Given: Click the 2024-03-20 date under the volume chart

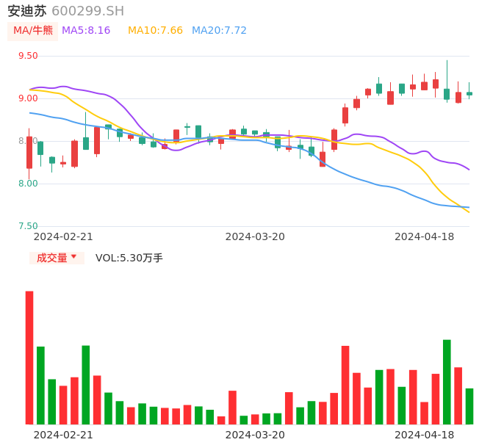Looking at the screenshot, I should 255,435.
